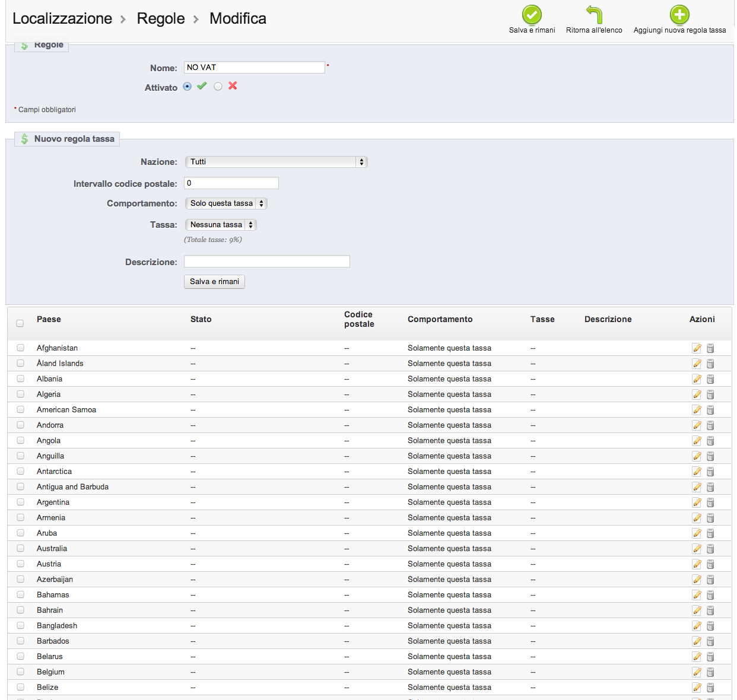737x700 pixels.
Task: Check the Australia row checkbox
Action: tap(20, 548)
